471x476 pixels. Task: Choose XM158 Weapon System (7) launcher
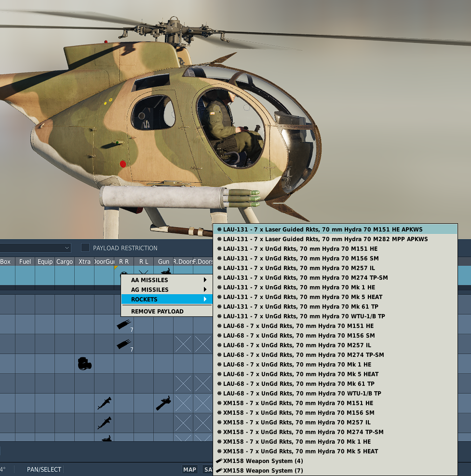pyautogui.click(x=263, y=471)
